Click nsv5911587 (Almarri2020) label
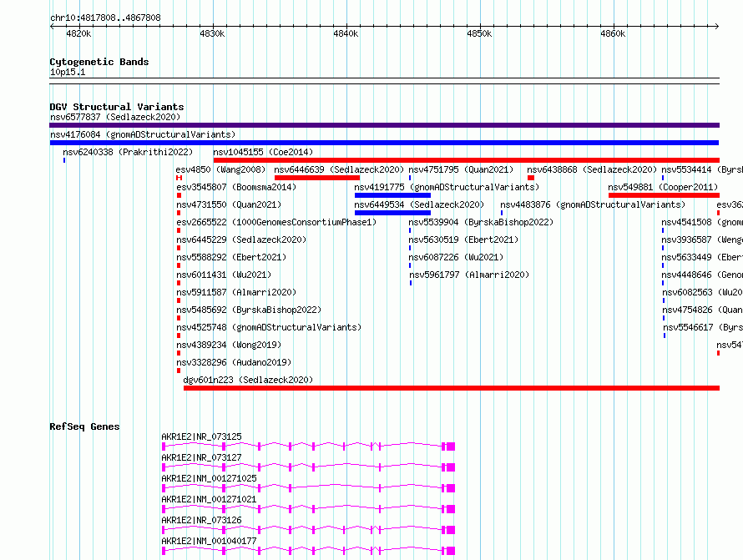 tap(236, 292)
